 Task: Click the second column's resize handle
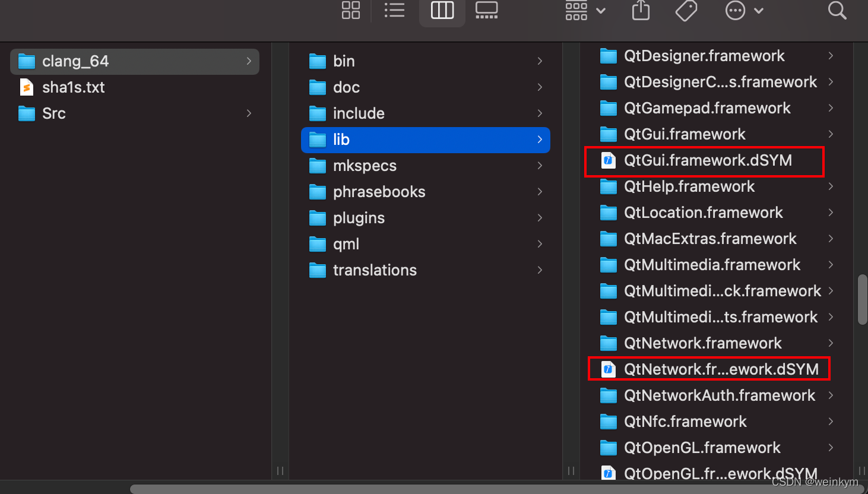coord(571,471)
